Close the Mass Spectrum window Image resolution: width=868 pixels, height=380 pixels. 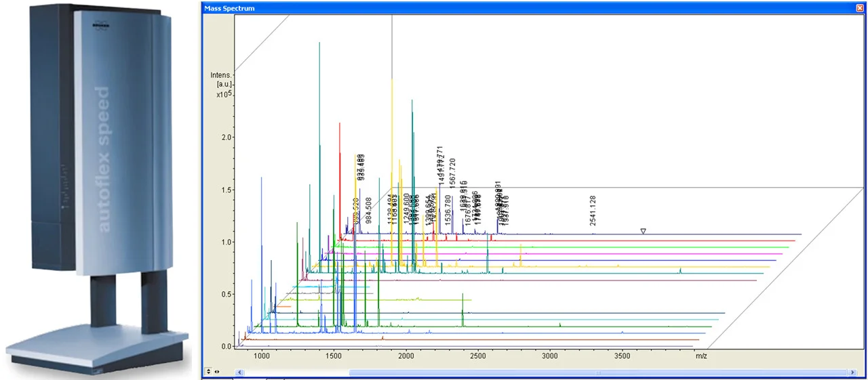click(860, 7)
